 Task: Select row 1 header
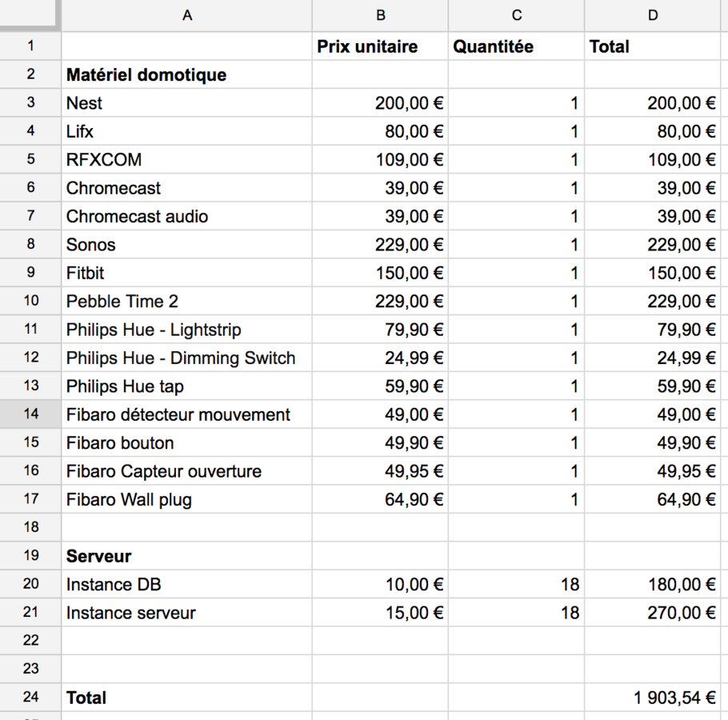pos(30,46)
